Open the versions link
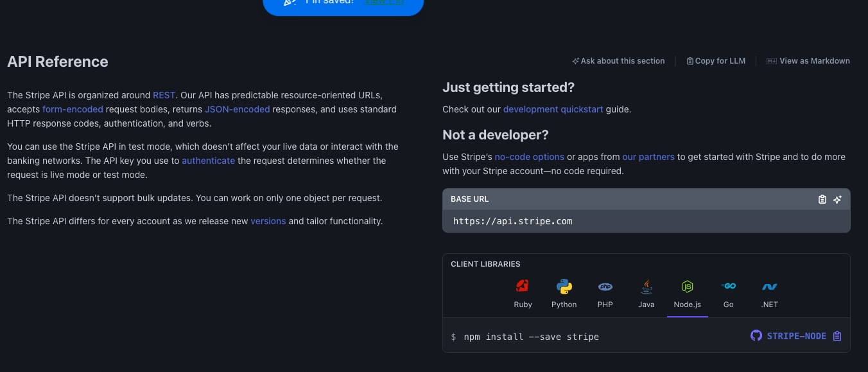The height and width of the screenshot is (372, 868). pos(268,221)
